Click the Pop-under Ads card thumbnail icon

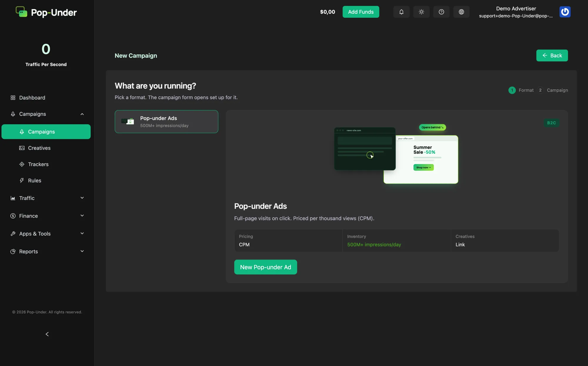click(x=128, y=121)
